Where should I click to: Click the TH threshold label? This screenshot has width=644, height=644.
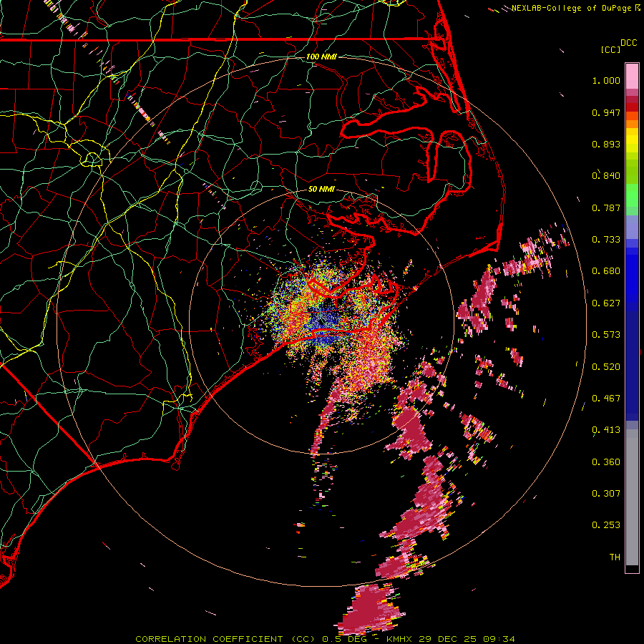coord(615,557)
